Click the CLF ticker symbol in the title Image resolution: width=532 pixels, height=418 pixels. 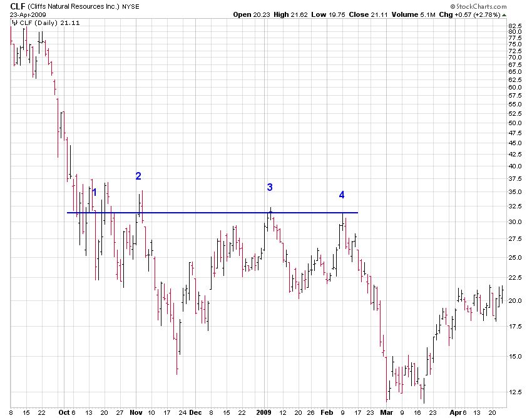[x=18, y=6]
